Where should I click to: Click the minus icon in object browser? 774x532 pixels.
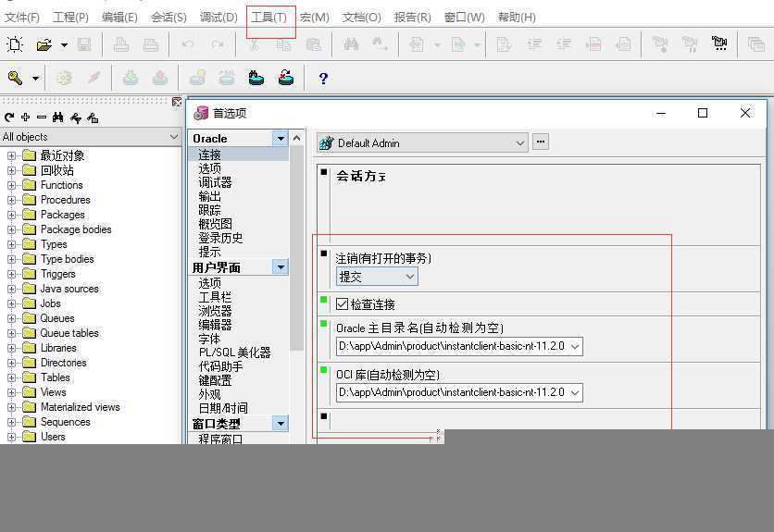tap(42, 117)
